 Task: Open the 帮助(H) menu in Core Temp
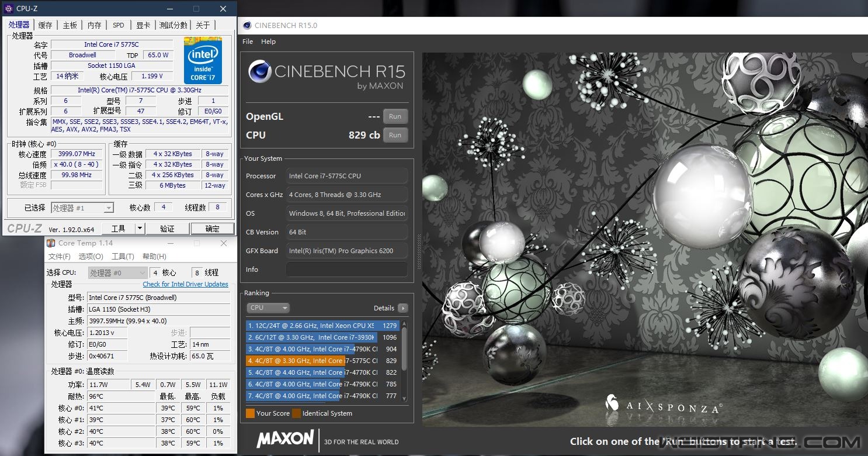(154, 257)
